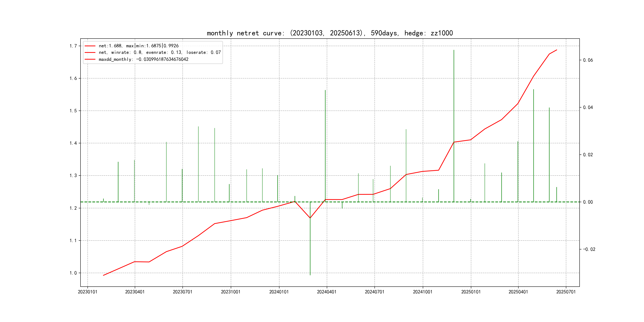
Task: Click left y-axis tick label 1.7
Action: pyautogui.click(x=73, y=46)
